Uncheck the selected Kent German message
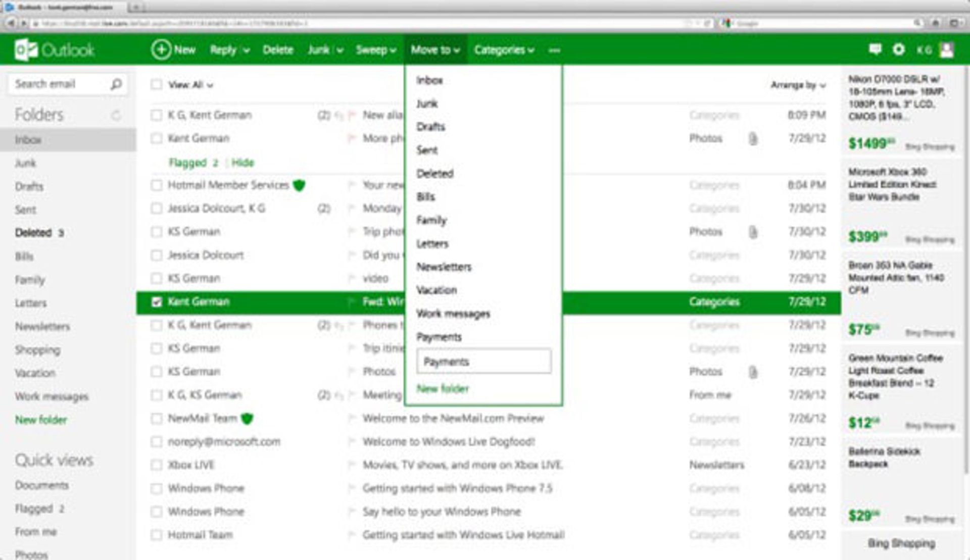The image size is (970, 560). point(157,302)
